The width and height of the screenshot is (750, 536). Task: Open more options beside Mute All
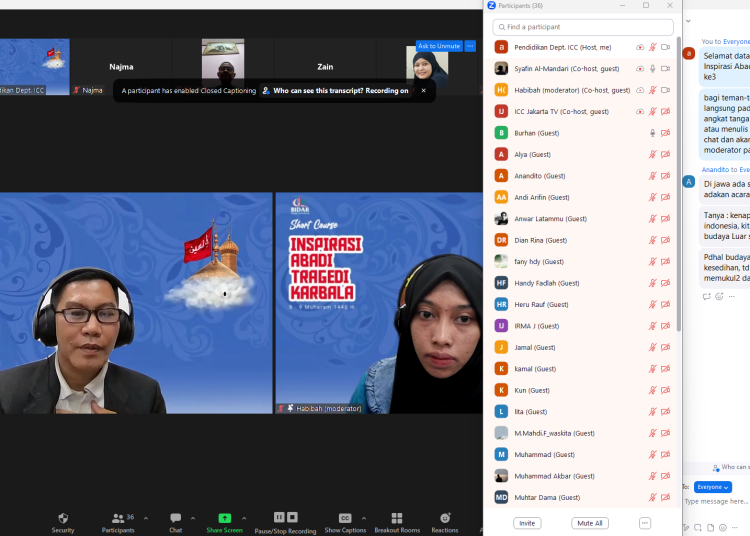645,523
